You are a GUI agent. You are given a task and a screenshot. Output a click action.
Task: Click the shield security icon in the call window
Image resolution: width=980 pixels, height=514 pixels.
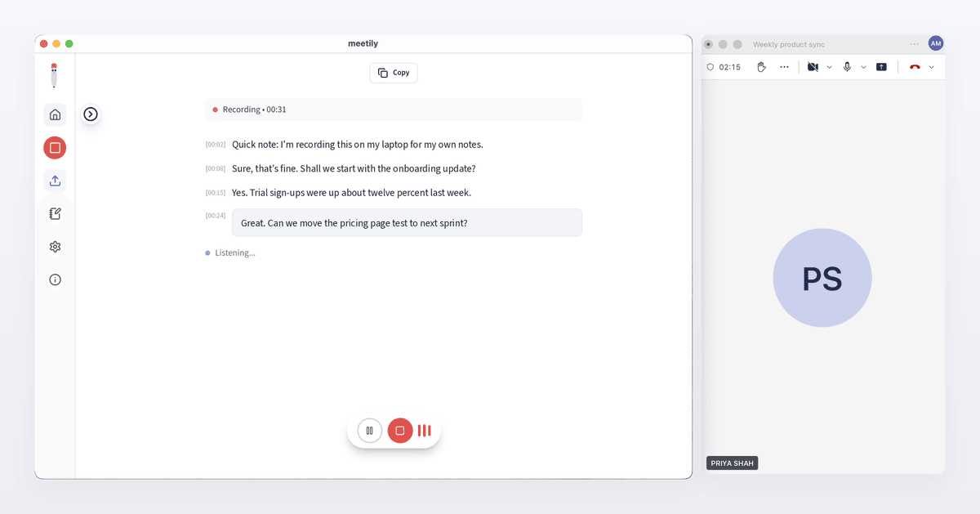pyautogui.click(x=710, y=67)
